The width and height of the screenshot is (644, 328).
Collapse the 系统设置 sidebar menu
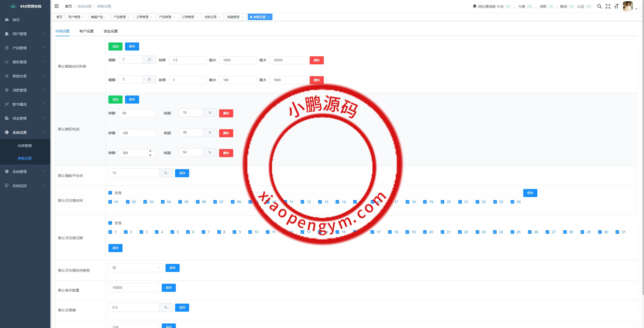tap(25, 132)
